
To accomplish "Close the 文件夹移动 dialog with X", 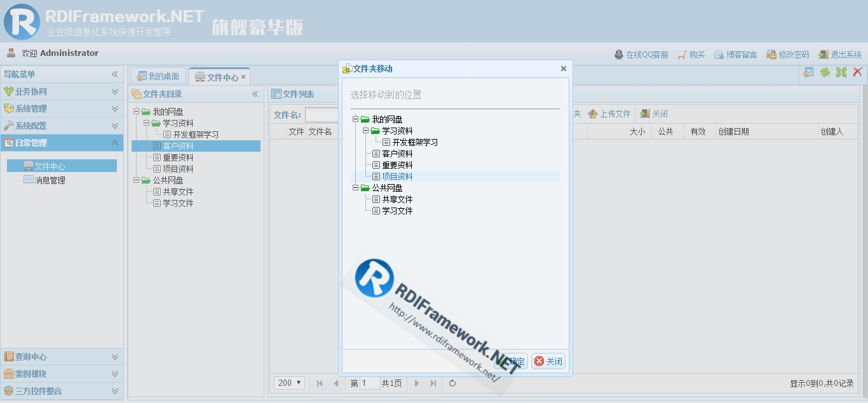I will click(563, 69).
